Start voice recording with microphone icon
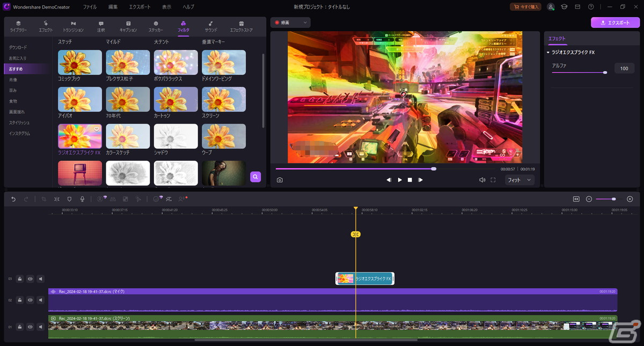The height and width of the screenshot is (346, 644). point(82,199)
